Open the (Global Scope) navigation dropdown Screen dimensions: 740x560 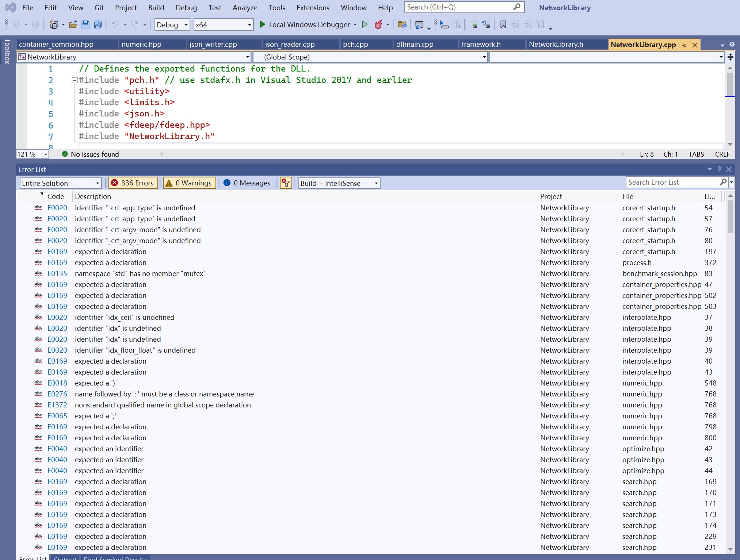click(370, 57)
